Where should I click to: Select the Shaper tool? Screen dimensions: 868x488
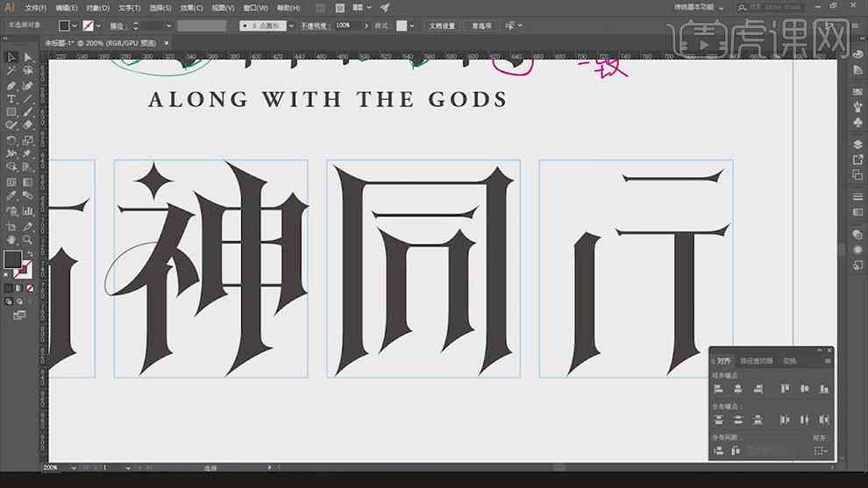pos(11,125)
